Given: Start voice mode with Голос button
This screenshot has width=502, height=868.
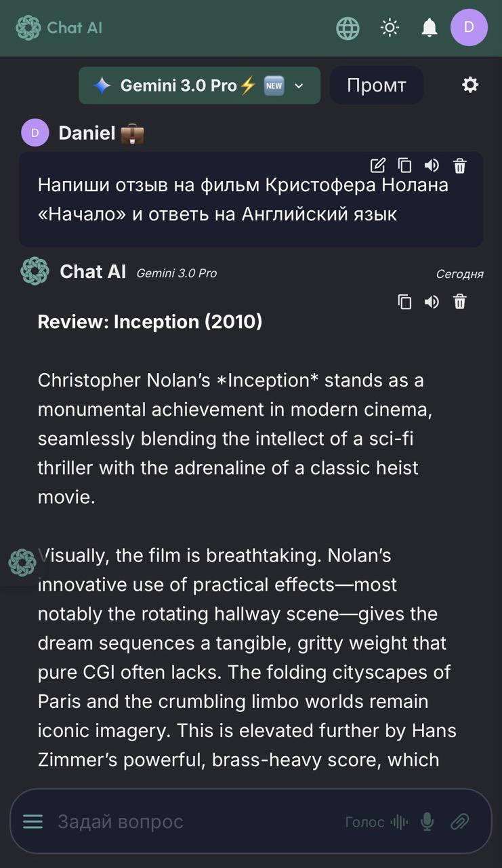Looking at the screenshot, I should pos(376,822).
